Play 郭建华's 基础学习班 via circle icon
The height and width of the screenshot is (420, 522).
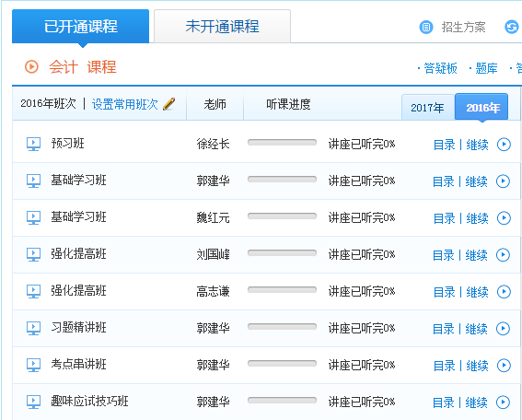click(x=503, y=181)
